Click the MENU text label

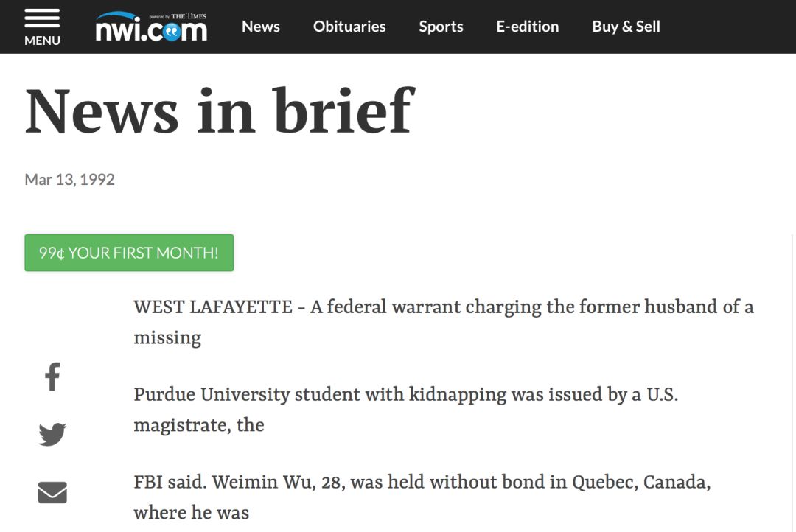coord(42,41)
